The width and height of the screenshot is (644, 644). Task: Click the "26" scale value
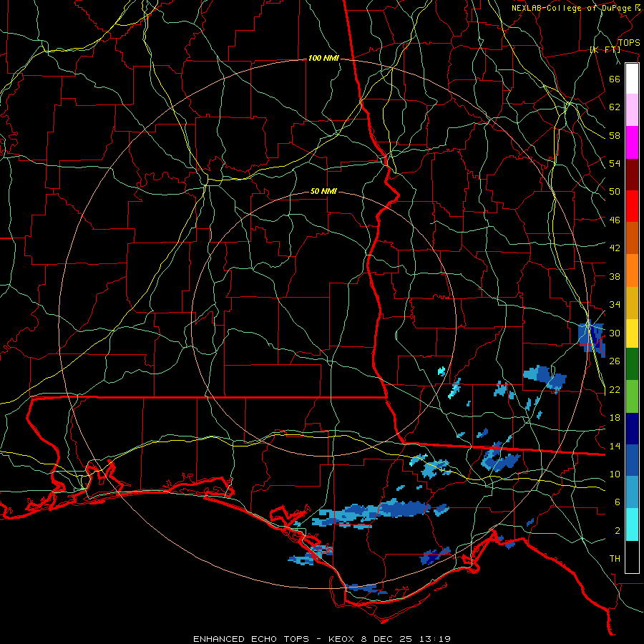[x=615, y=361]
